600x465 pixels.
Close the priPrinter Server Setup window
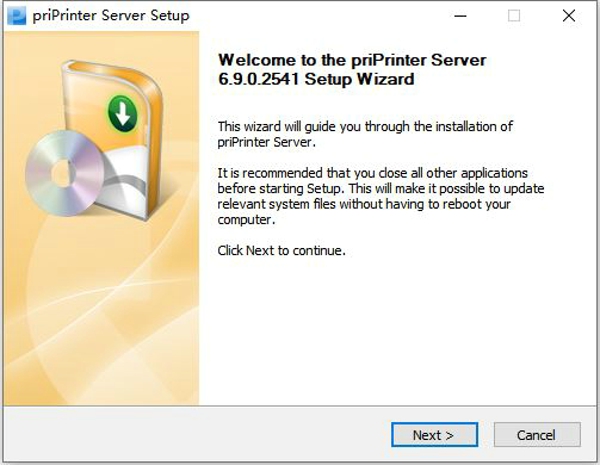(x=568, y=16)
